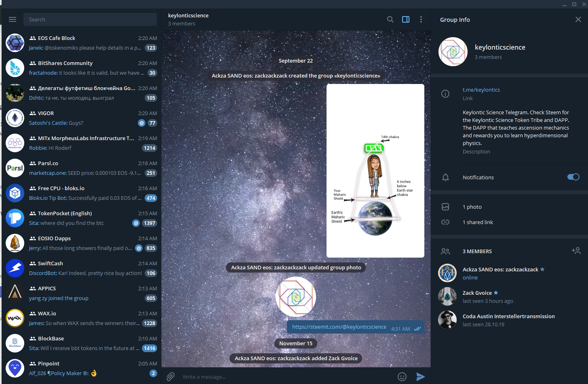Viewport: 588px width, 384px height.
Task: Toggle the Notifications switch off
Action: pos(573,177)
